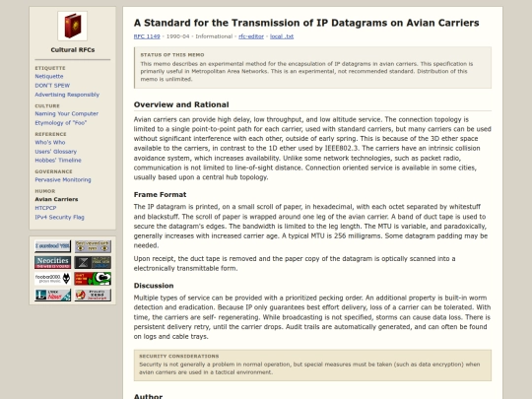
Task: Go to Netiquette page
Action: coord(49,76)
